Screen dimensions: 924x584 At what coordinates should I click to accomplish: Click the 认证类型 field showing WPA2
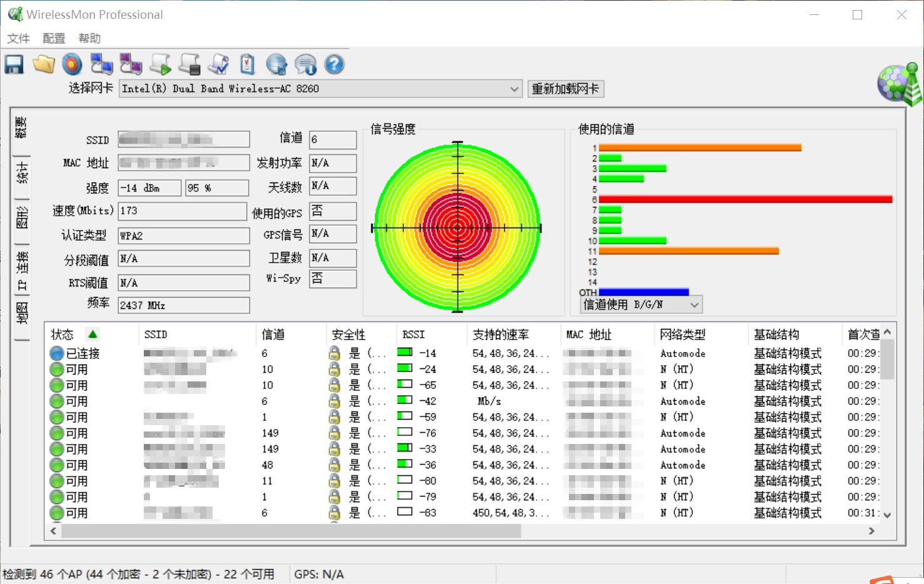point(184,236)
